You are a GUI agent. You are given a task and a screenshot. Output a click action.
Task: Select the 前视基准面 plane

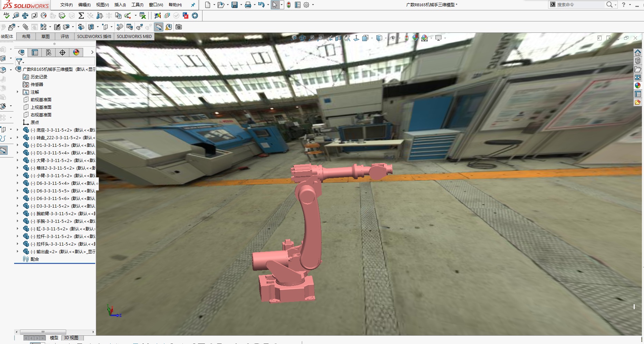coord(37,99)
